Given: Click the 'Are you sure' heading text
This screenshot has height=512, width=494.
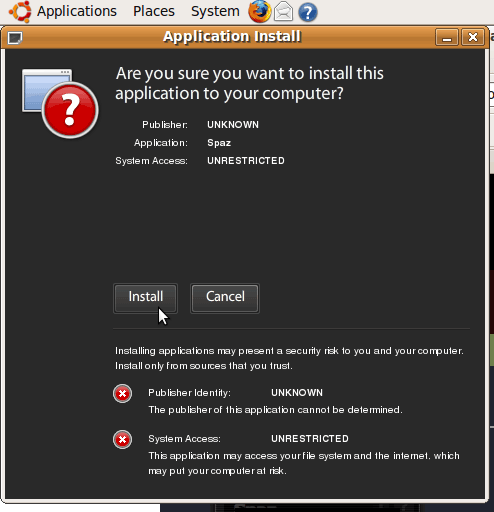Looking at the screenshot, I should click(249, 83).
